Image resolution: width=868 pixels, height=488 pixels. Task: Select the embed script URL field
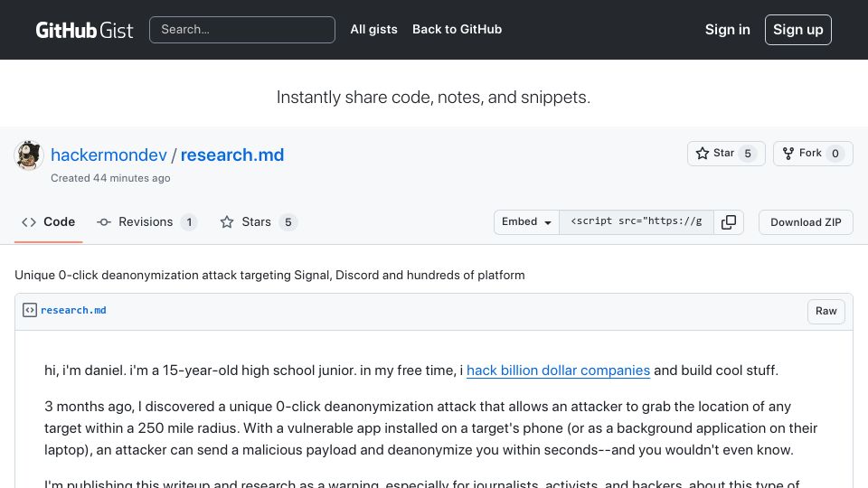[x=636, y=222]
